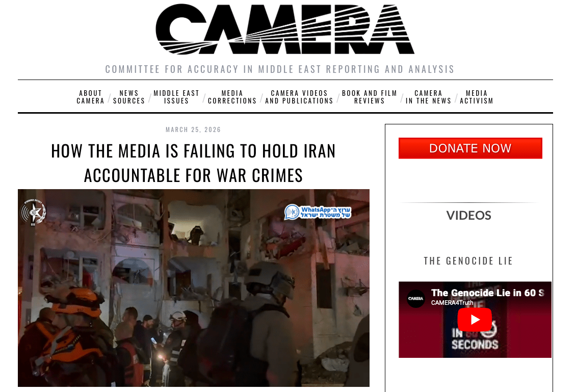576x392 pixels.
Task: Open the News Sources menu item
Action: [129, 97]
